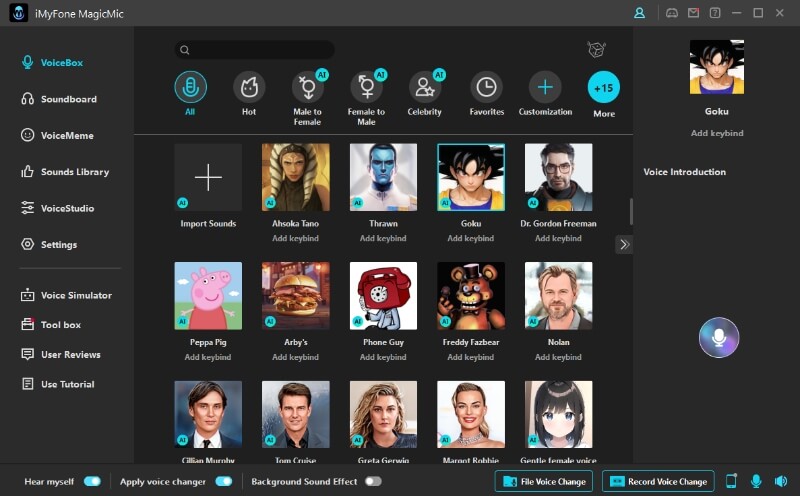Open the user account icon

pos(639,13)
